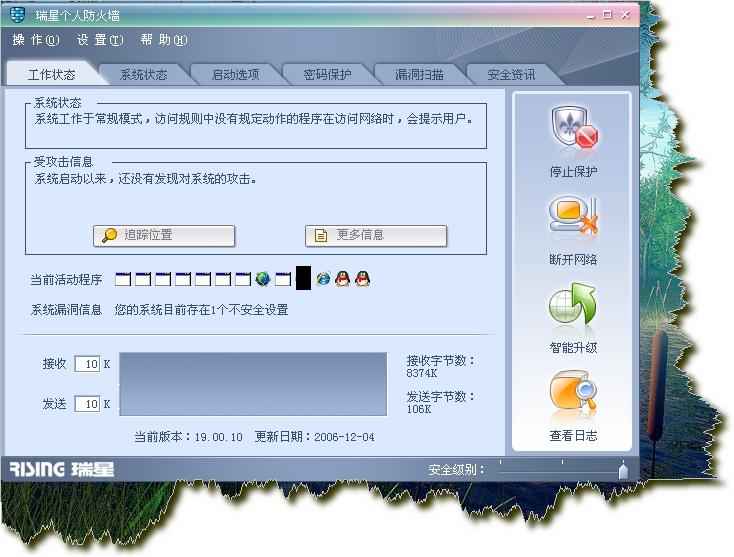Click the 当前版本 19.00.10 text
Image resolution: width=734 pixels, height=557 pixels.
click(x=188, y=437)
